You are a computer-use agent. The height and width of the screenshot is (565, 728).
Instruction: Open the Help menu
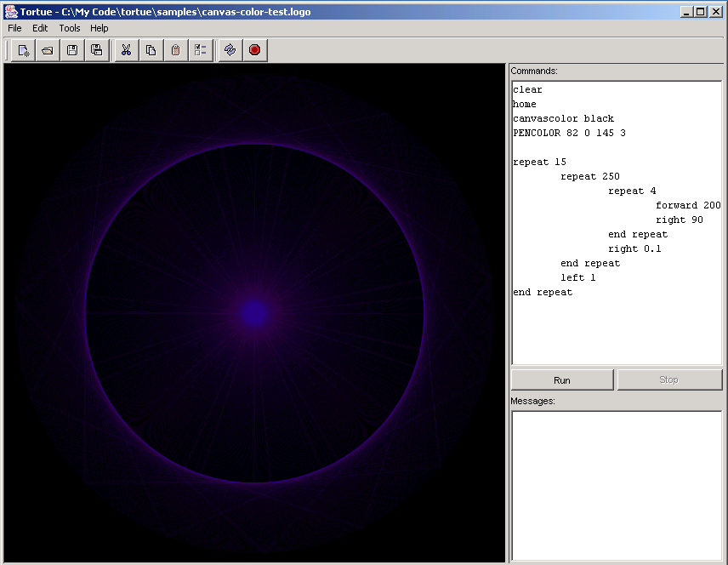[x=100, y=28]
